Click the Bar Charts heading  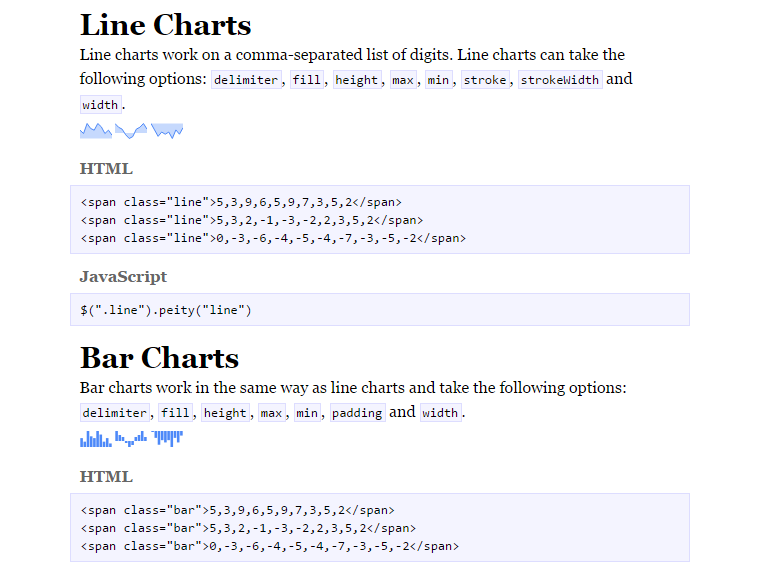tap(159, 358)
